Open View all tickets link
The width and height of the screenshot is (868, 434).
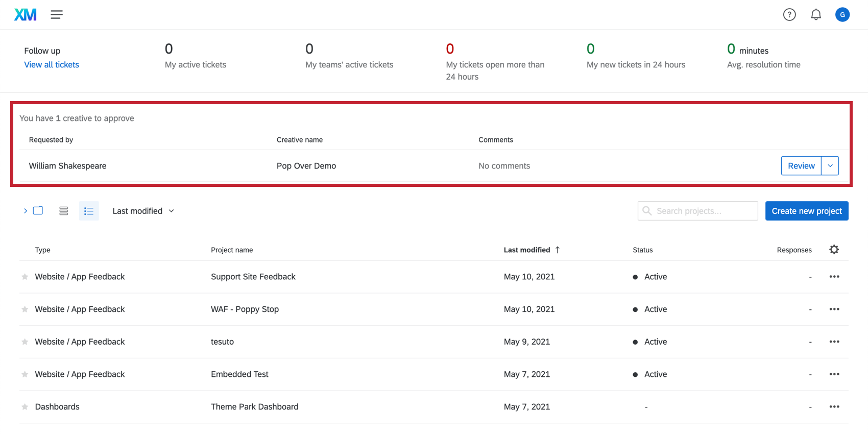pos(52,65)
